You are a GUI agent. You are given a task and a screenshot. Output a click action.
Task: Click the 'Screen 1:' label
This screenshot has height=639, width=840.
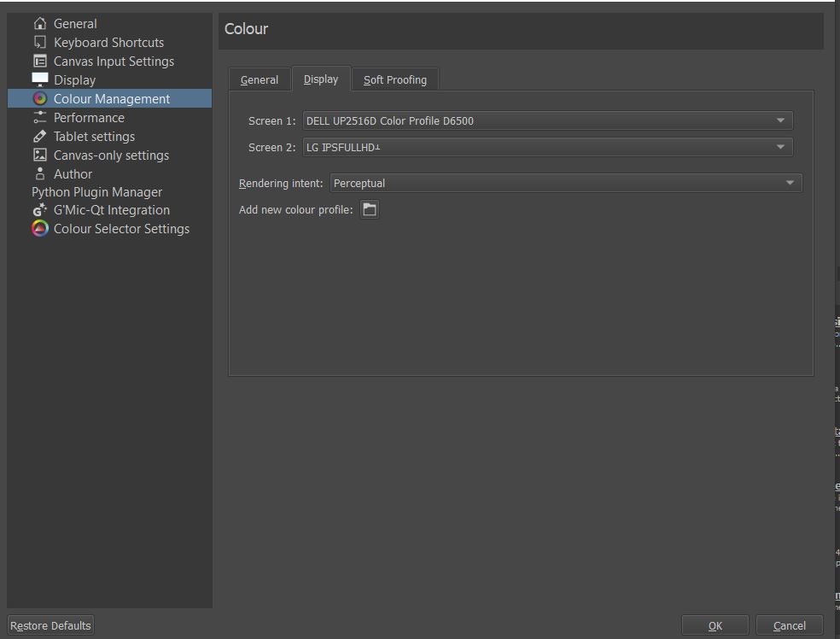tap(271, 121)
